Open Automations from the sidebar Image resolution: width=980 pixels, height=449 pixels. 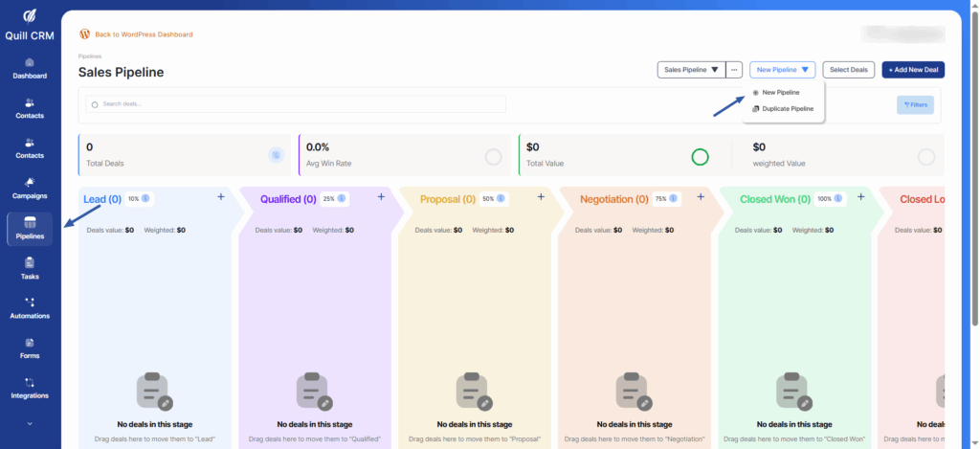pyautogui.click(x=30, y=307)
